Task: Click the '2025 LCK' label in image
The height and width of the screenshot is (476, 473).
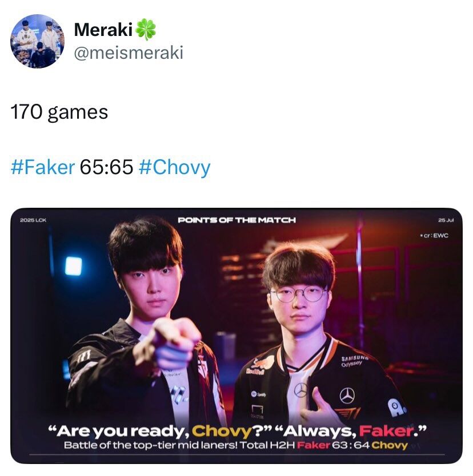Action: [x=33, y=220]
